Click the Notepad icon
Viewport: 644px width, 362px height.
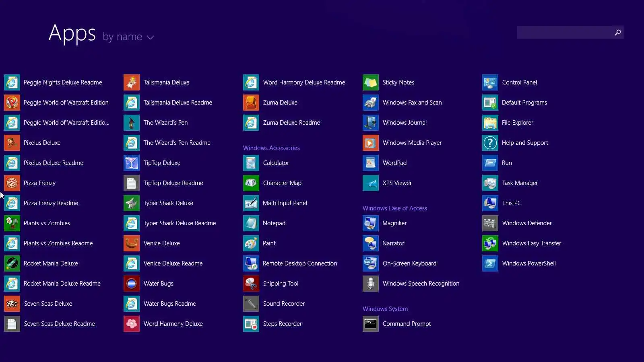click(x=251, y=223)
